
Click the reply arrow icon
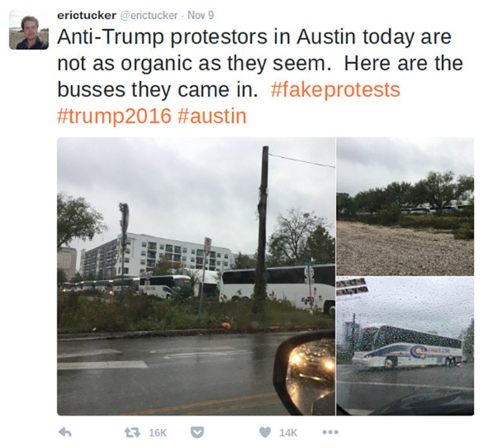point(65,433)
